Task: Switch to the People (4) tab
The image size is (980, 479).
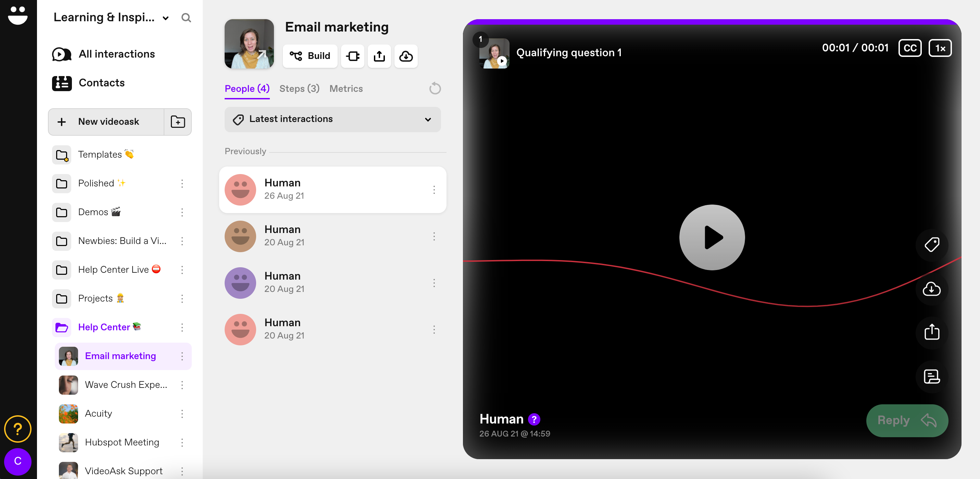Action: tap(247, 89)
